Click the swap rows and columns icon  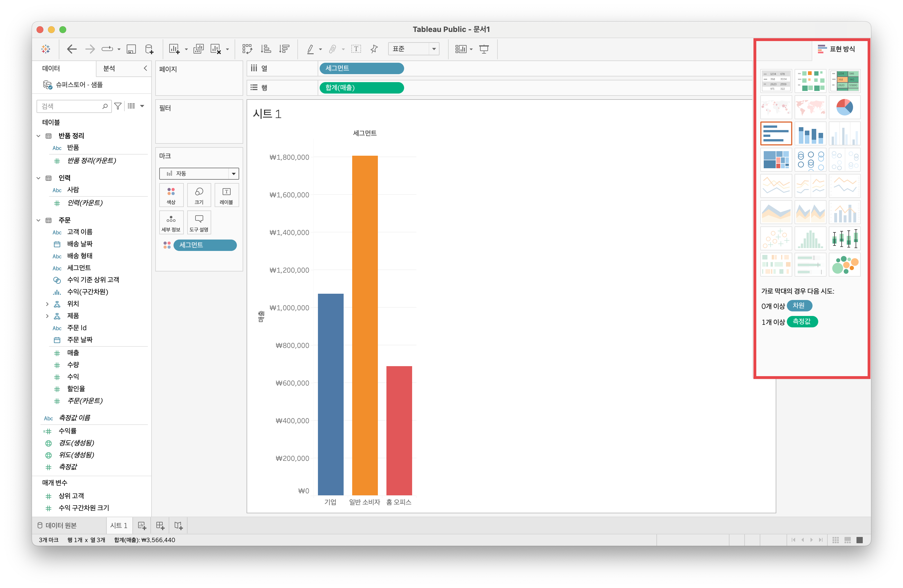click(247, 49)
